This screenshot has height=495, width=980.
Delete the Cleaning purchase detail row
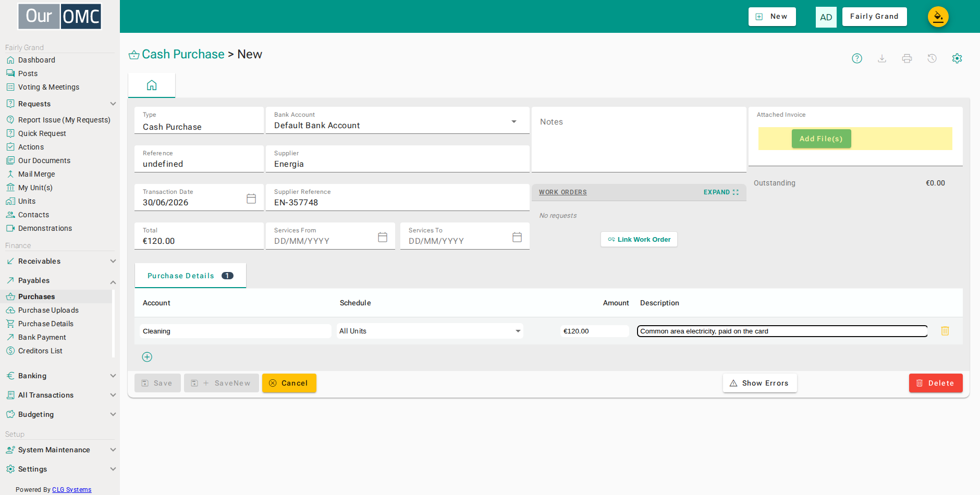pyautogui.click(x=945, y=331)
